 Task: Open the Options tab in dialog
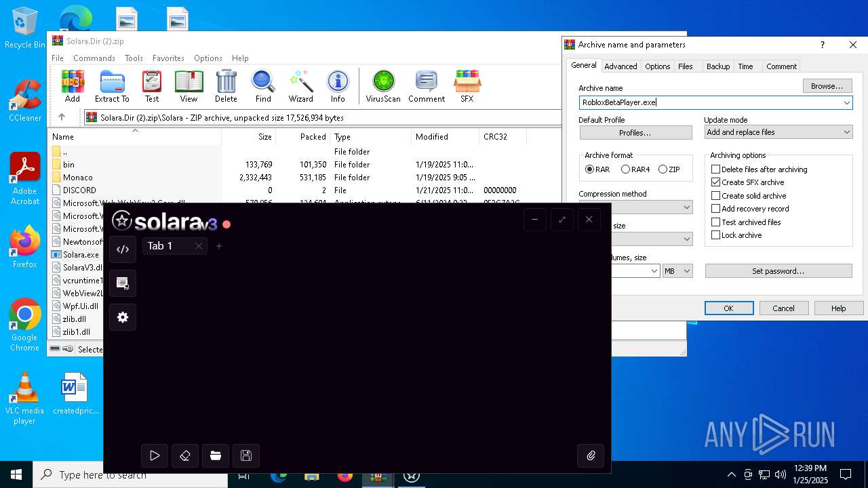tap(657, 66)
